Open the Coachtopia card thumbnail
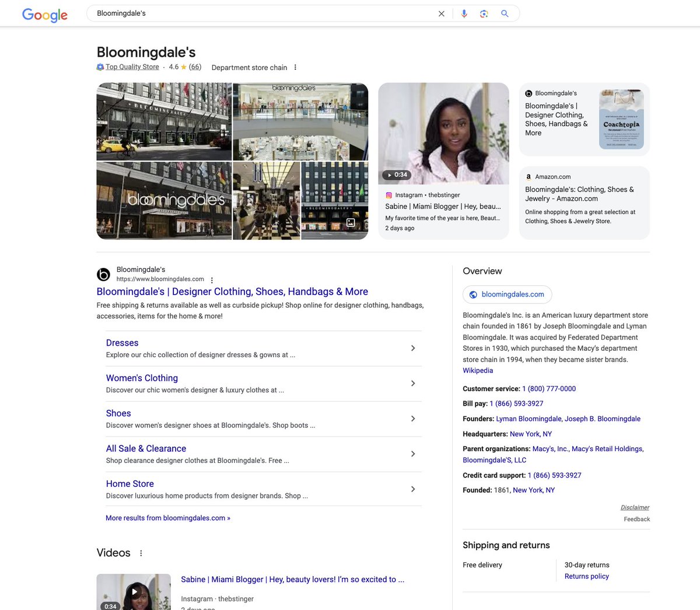Screen dimensions: 700x610 [x=621, y=119]
